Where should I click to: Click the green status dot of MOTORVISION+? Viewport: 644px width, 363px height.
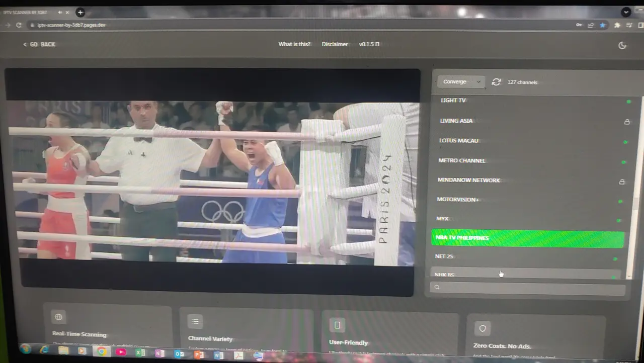coord(620,202)
